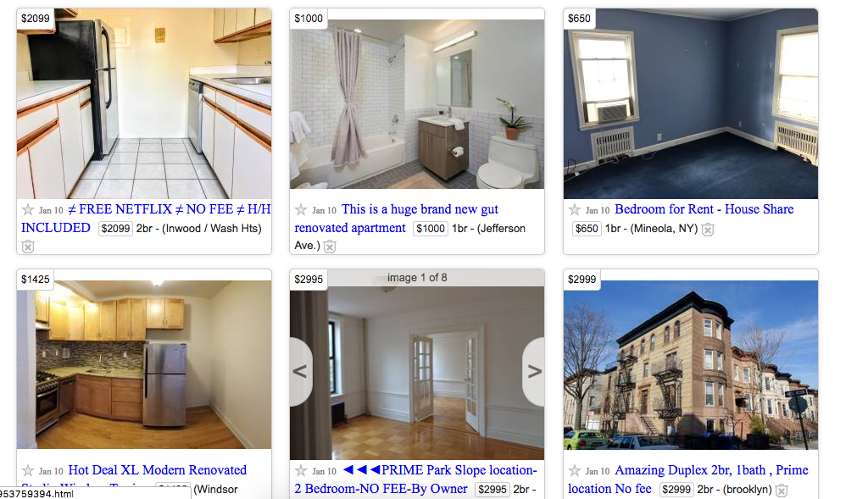Star the Bedroom for Rent Mineola listing
The image size is (868, 499).
575,209
